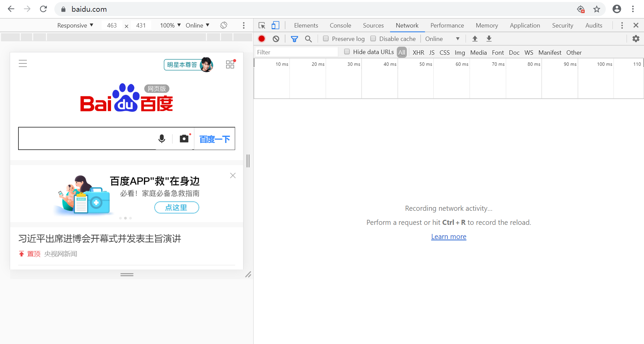
Task: Open Baidu hamburger menu
Action: pos(23,63)
